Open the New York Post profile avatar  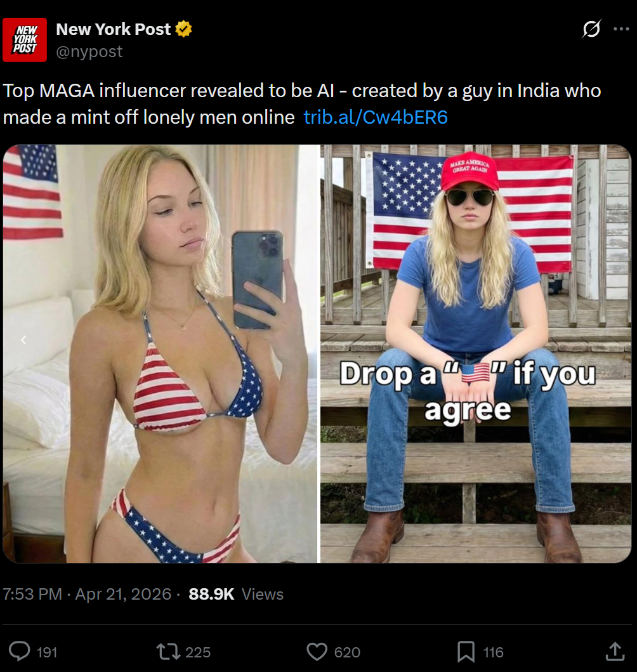pyautogui.click(x=25, y=40)
